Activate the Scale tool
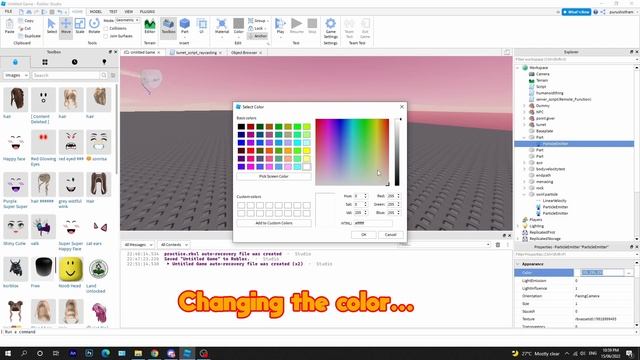Viewport: 640px width, 360px height. coord(80,27)
